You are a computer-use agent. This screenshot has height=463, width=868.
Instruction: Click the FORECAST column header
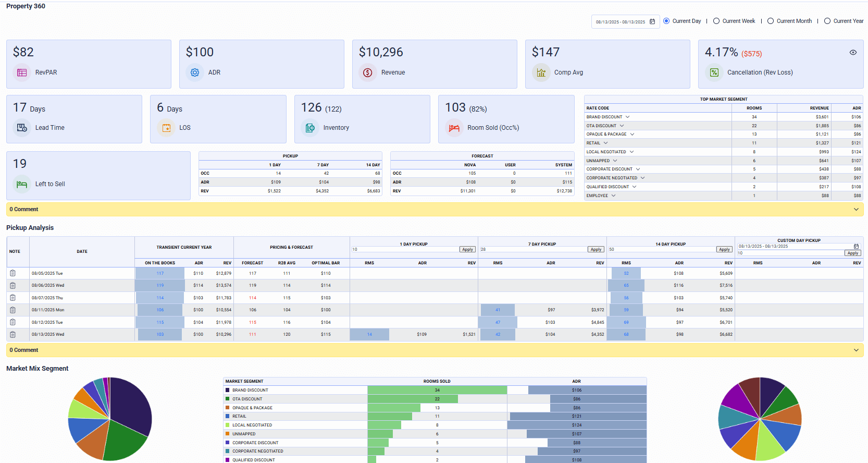253,263
